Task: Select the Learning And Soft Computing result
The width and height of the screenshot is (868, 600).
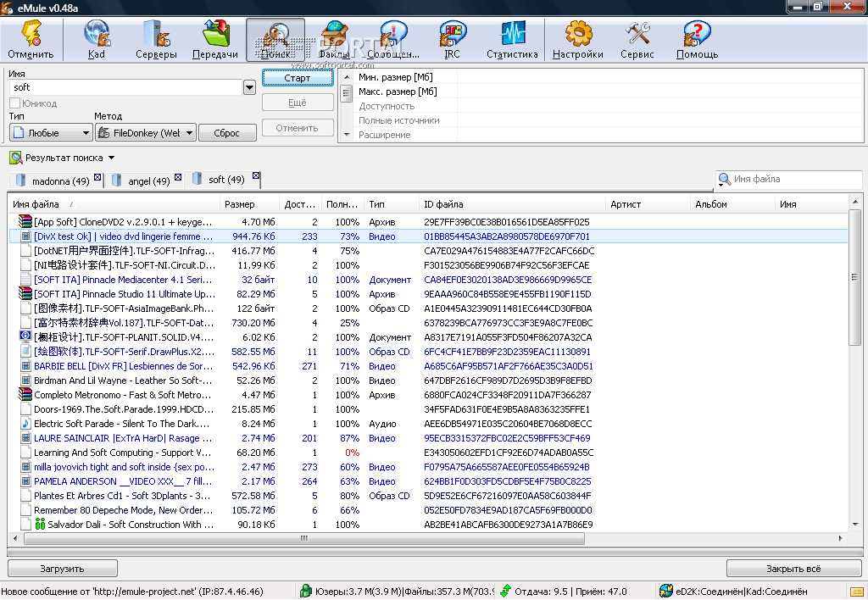Action: pos(428,453)
